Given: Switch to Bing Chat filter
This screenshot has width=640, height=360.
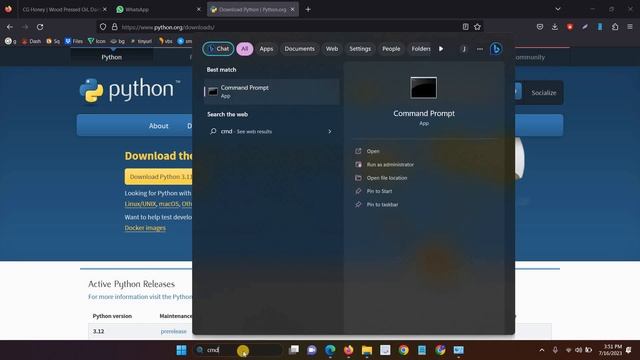Looking at the screenshot, I should (218, 49).
